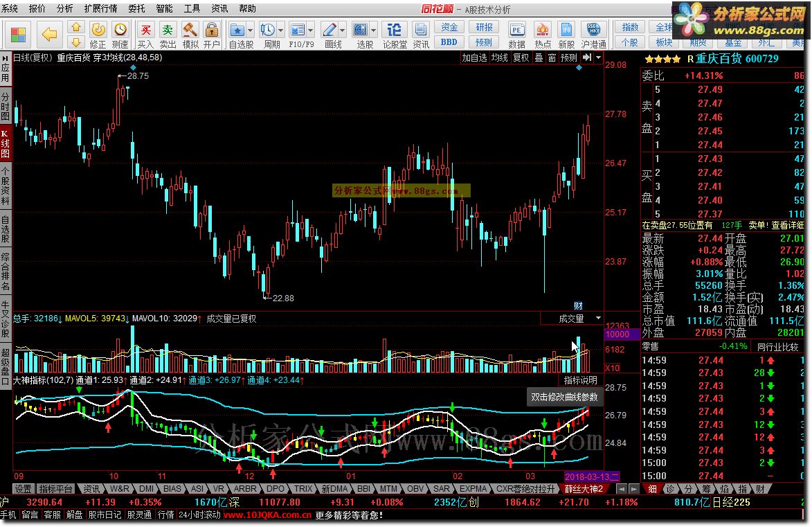Click the 资金 button
The width and height of the screenshot is (812, 527).
[449, 28]
